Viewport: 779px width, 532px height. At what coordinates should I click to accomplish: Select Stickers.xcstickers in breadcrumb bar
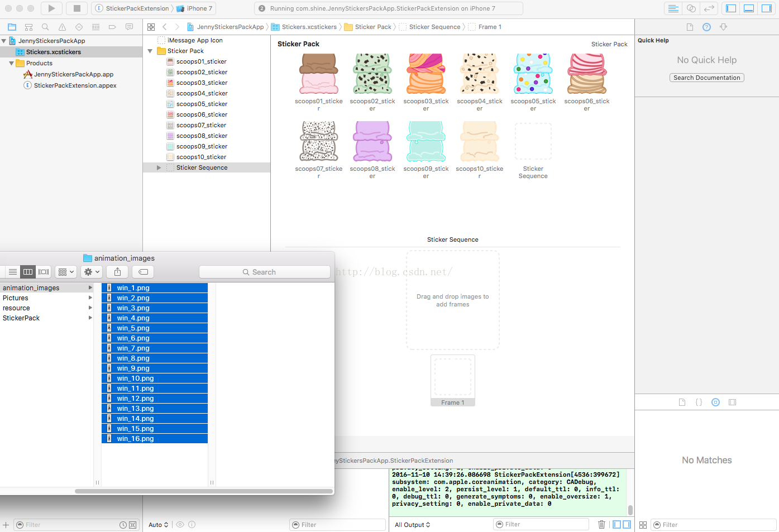(x=309, y=27)
